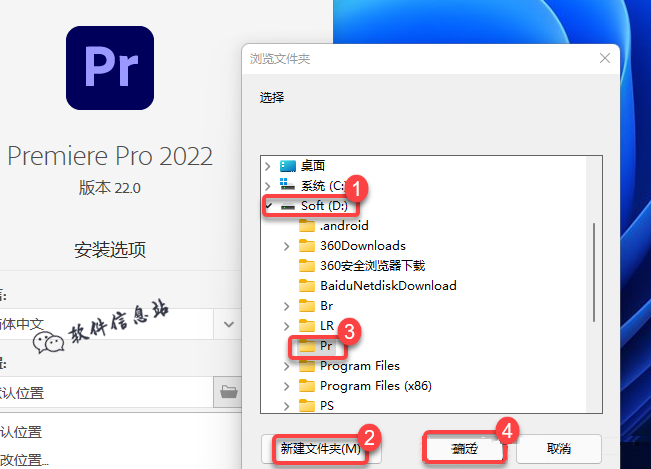Select the 360安全浏览器下载 folder name
This screenshot has width=651, height=469.
(x=372, y=266)
